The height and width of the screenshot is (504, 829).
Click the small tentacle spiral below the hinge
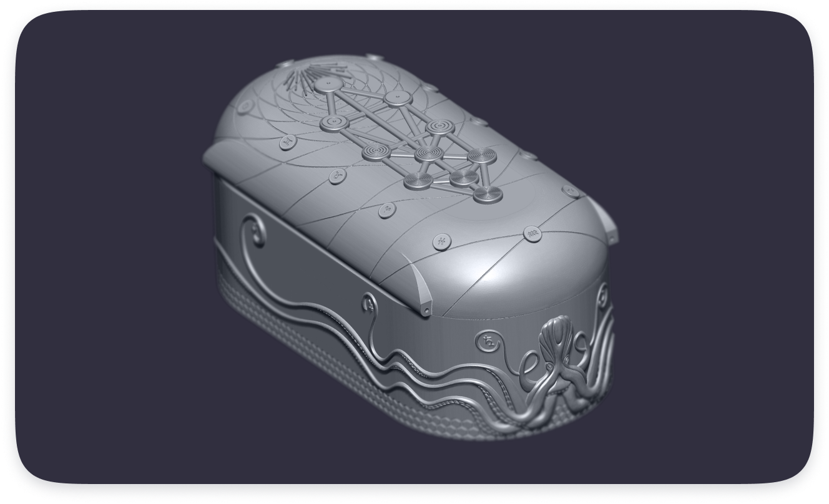368,304
